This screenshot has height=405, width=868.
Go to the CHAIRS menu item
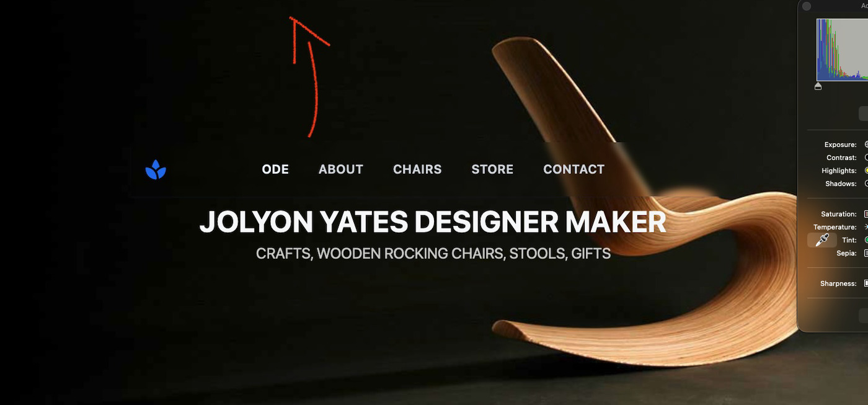click(417, 169)
